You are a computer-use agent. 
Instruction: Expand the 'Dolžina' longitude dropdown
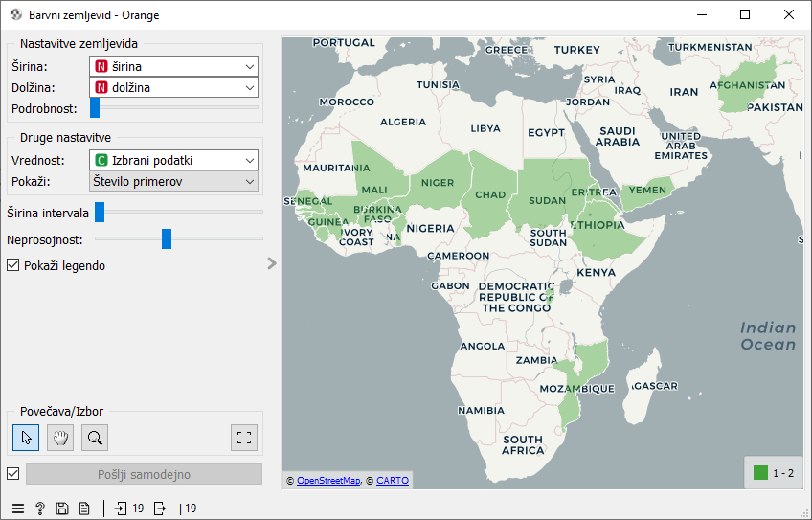173,87
